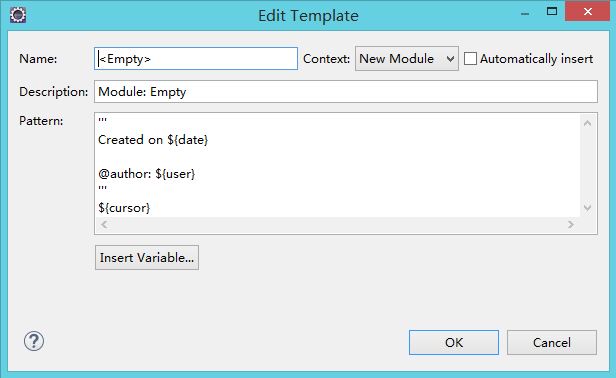Place cursor on the ${cursor} pattern line
The image size is (616, 378).
(x=124, y=208)
